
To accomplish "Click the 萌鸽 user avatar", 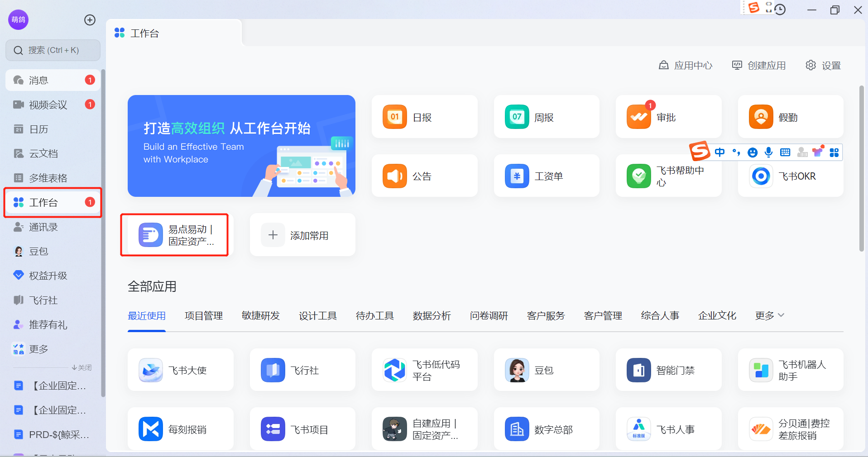I will pos(19,20).
